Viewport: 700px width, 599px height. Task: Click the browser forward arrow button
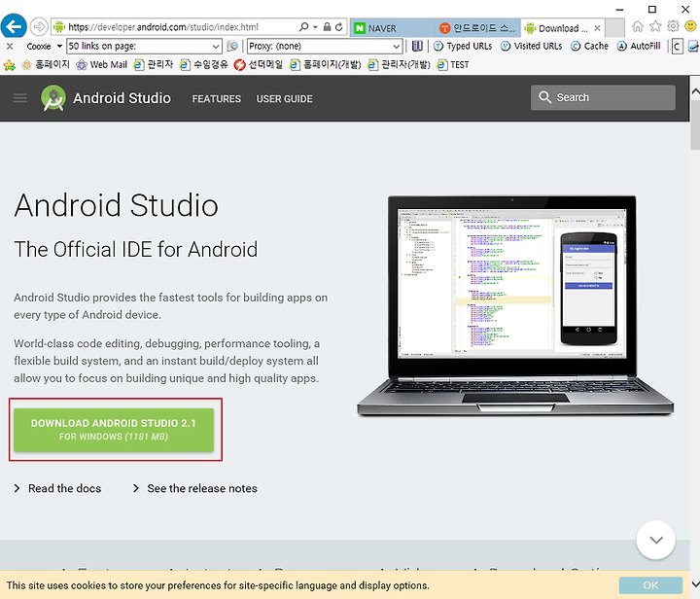(39, 27)
